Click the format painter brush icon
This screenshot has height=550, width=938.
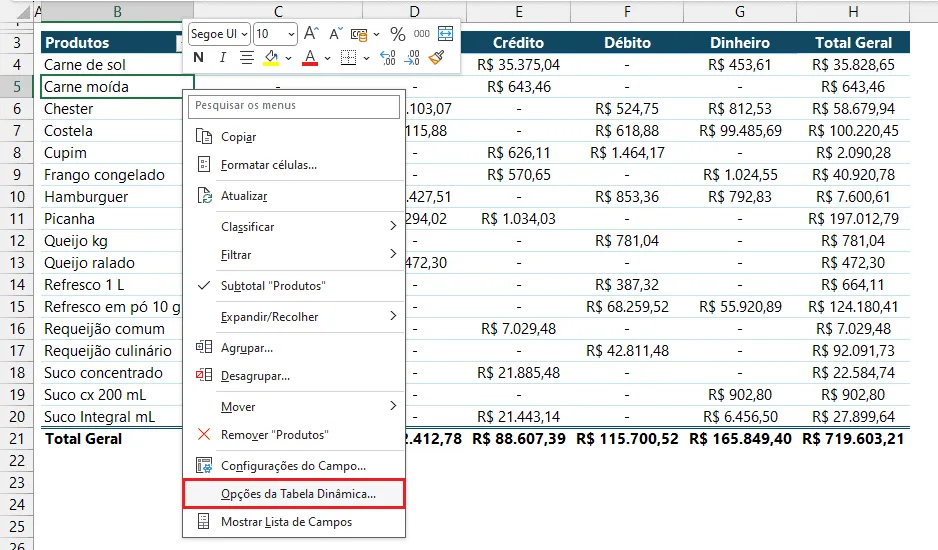[x=437, y=57]
